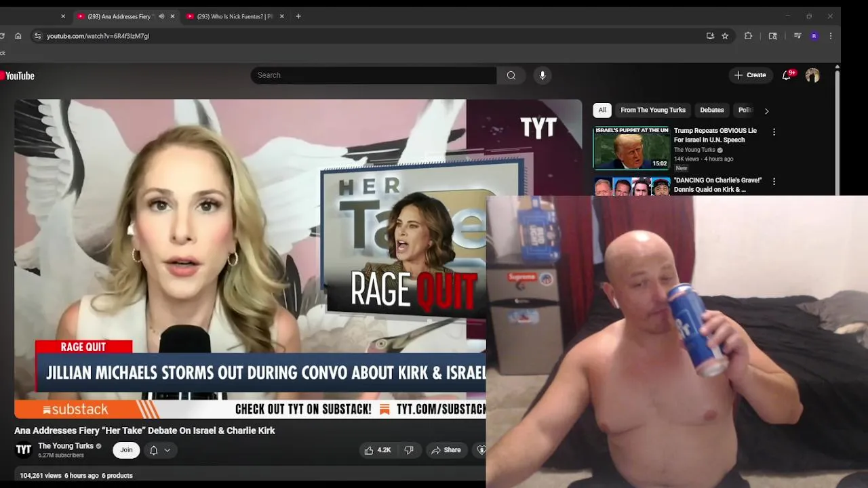Mute the Ana Addresses tab audio
Image resolution: width=868 pixels, height=488 pixels.
(161, 16)
